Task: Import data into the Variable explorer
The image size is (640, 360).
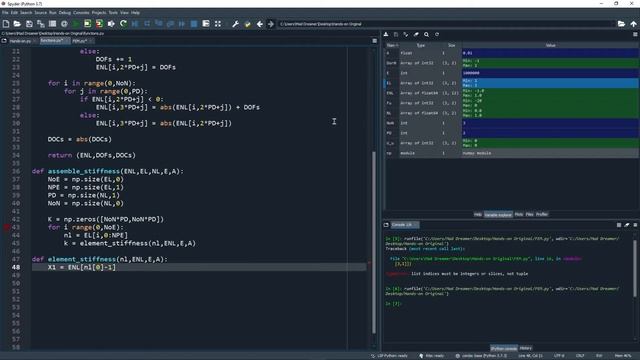Action: (386, 35)
